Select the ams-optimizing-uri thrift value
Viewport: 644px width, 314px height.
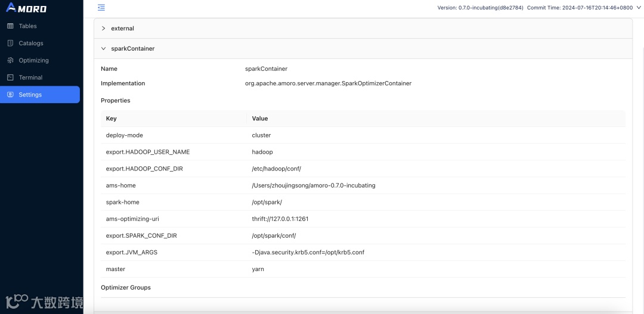280,219
